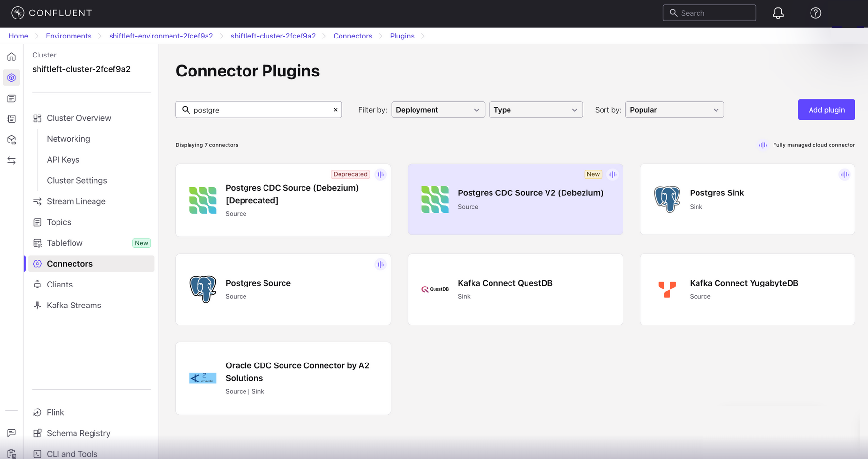Click the Oracle A2 Solutions logo
868x459 pixels.
[x=203, y=378]
